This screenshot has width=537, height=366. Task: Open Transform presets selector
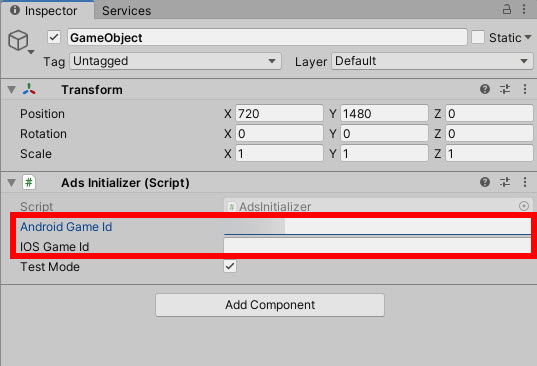[505, 89]
